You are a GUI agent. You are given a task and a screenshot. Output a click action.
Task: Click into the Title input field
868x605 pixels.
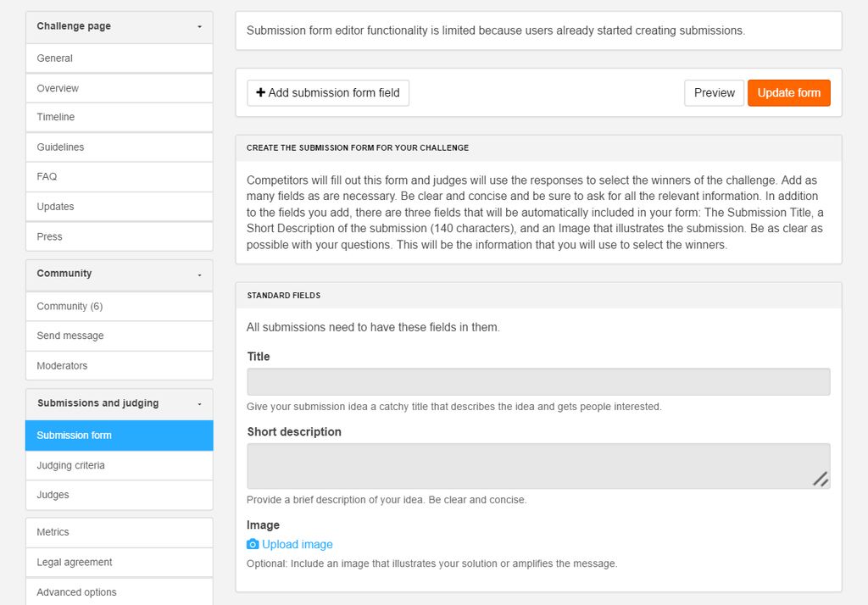pyautogui.click(x=538, y=382)
